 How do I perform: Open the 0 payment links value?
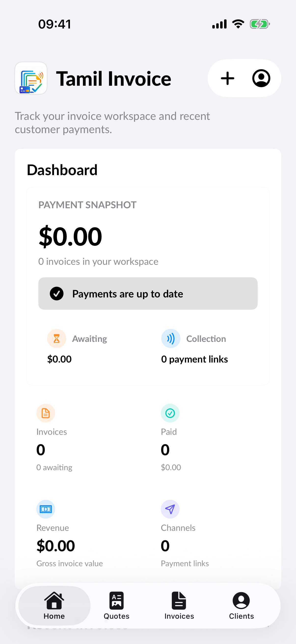194,359
